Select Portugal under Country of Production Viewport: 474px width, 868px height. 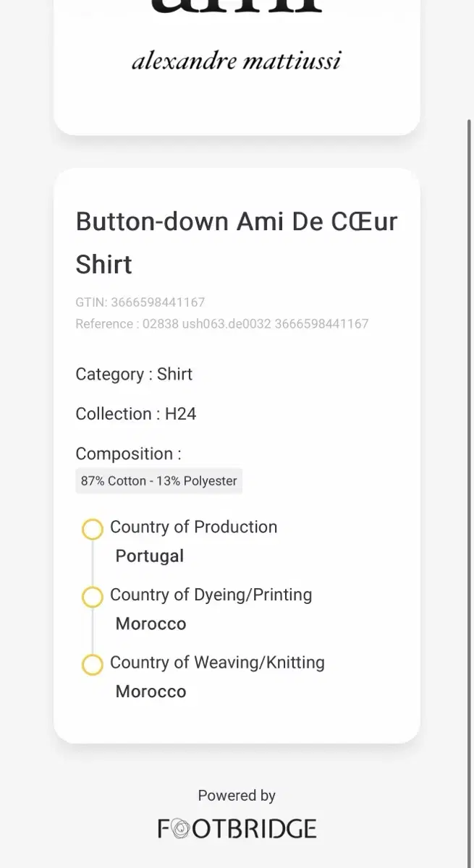pos(150,556)
